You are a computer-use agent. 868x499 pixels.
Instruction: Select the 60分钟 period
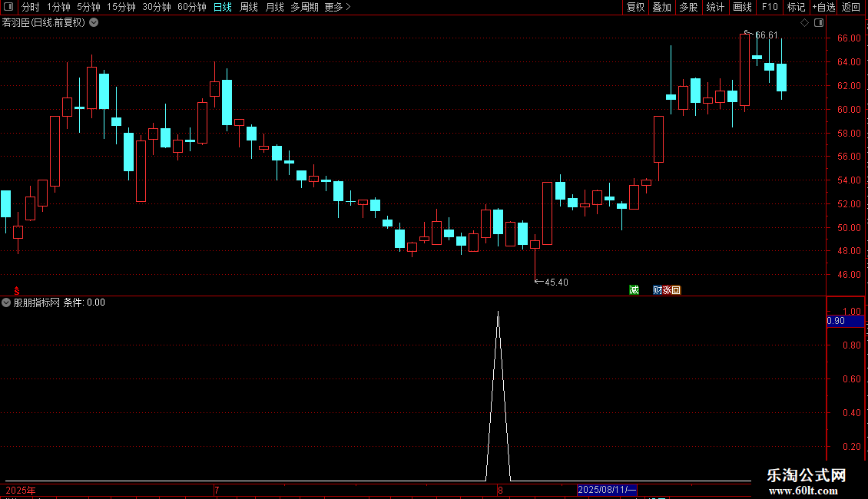tap(192, 7)
